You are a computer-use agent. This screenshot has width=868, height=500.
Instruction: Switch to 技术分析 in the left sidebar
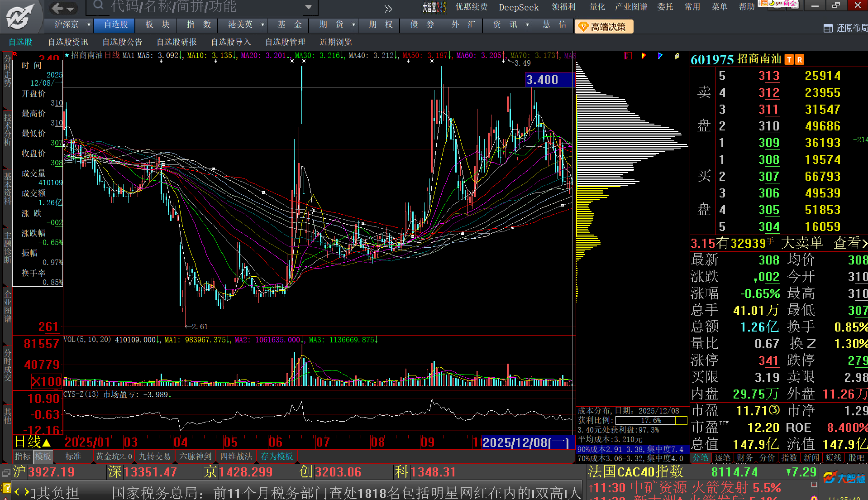7,130
